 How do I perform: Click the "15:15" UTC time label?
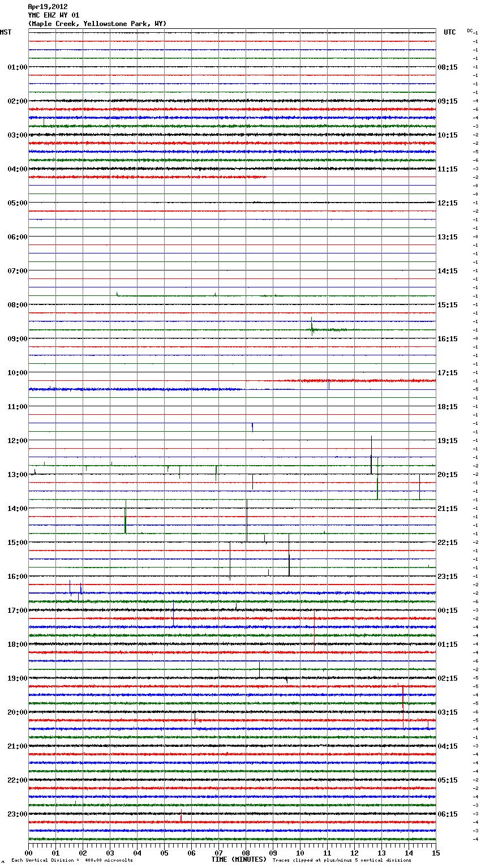click(x=448, y=305)
